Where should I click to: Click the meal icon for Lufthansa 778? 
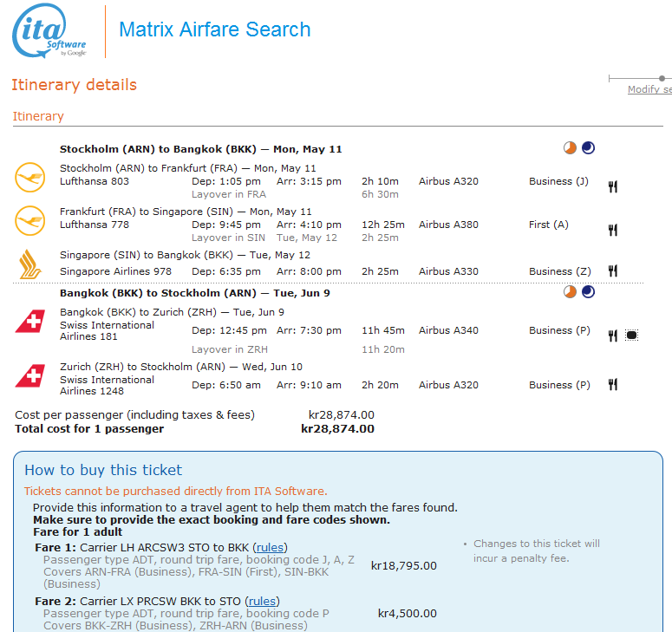[613, 230]
